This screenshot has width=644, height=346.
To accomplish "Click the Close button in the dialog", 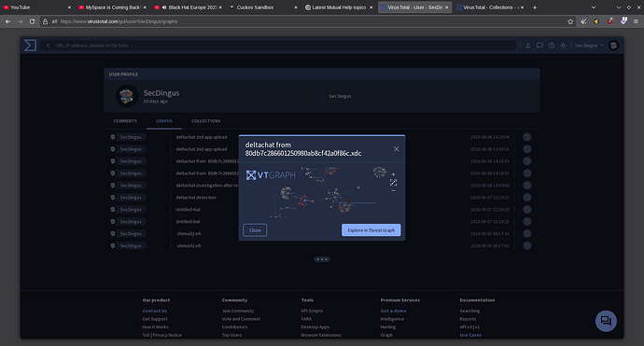I will tap(255, 230).
